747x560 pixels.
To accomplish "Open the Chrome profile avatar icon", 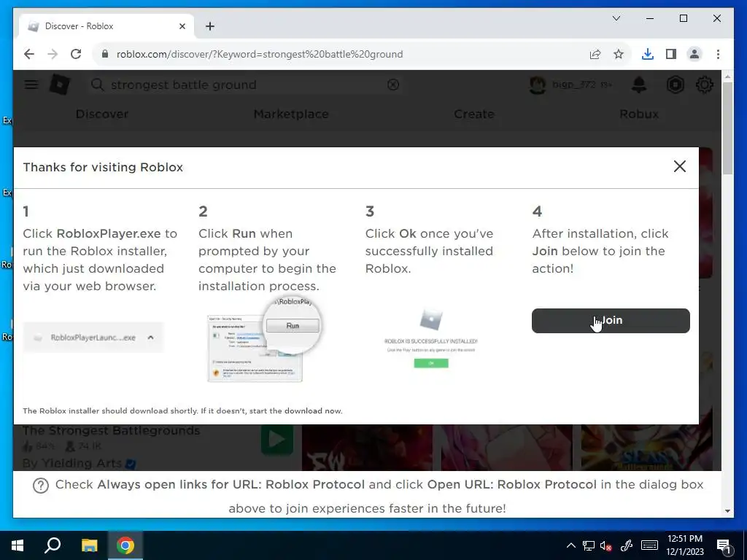I will [694, 54].
